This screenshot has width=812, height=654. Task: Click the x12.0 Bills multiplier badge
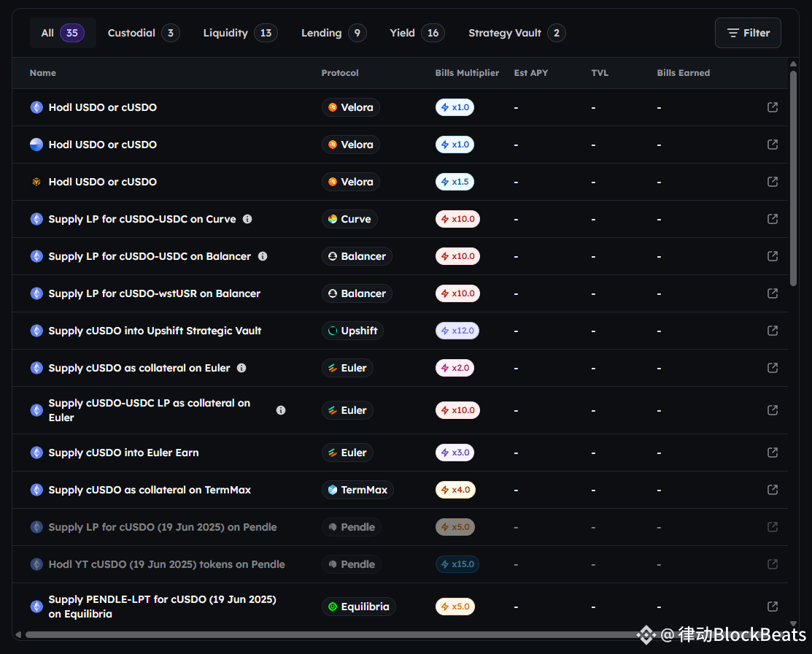(457, 331)
